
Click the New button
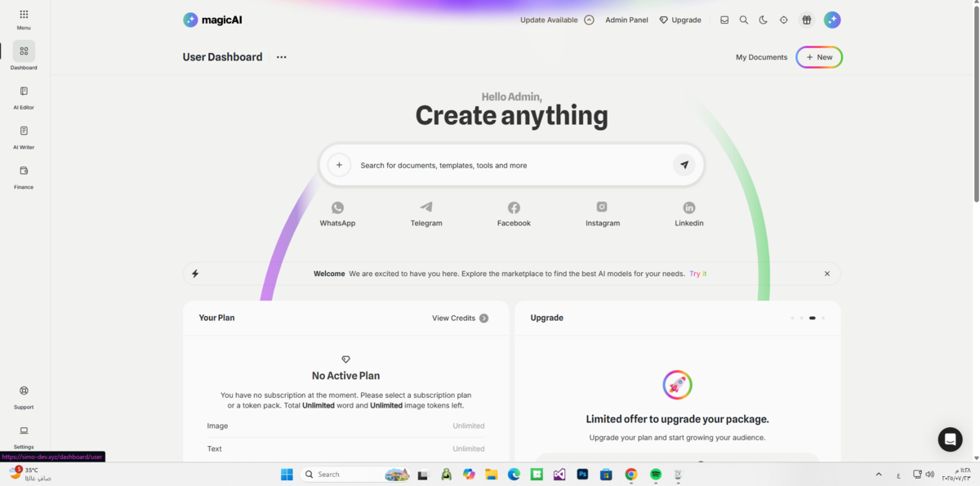(x=819, y=57)
